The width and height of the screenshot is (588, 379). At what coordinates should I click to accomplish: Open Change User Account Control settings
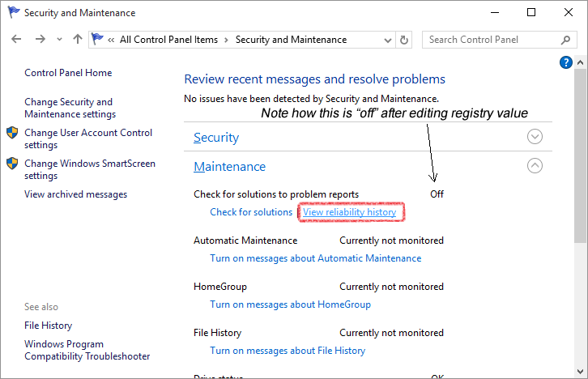coord(88,138)
